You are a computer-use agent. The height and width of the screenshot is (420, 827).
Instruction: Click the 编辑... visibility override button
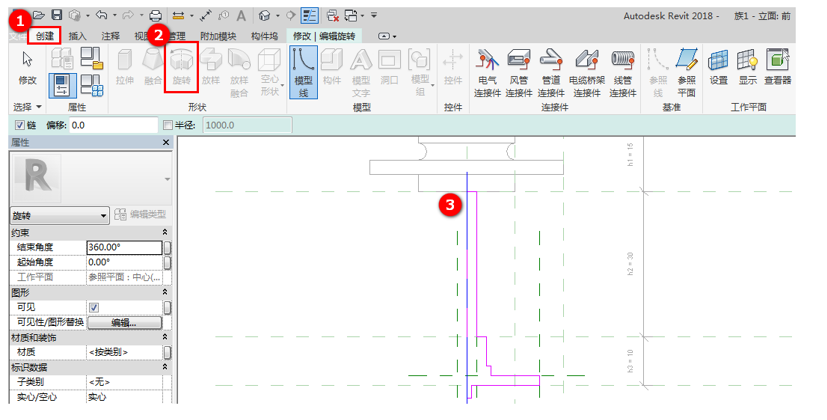[x=124, y=322]
